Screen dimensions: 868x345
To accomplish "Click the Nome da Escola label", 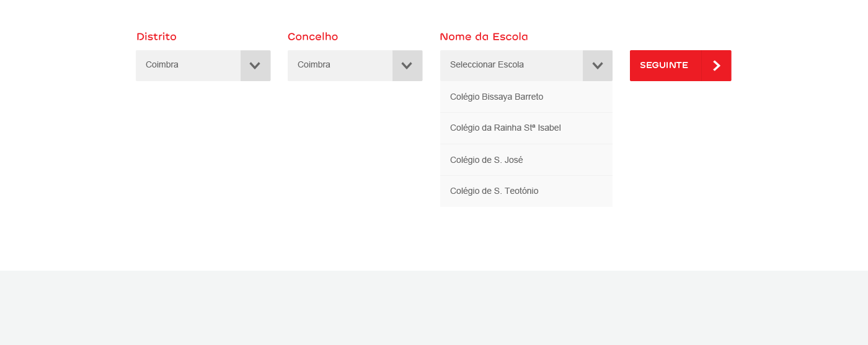I will coord(484,37).
